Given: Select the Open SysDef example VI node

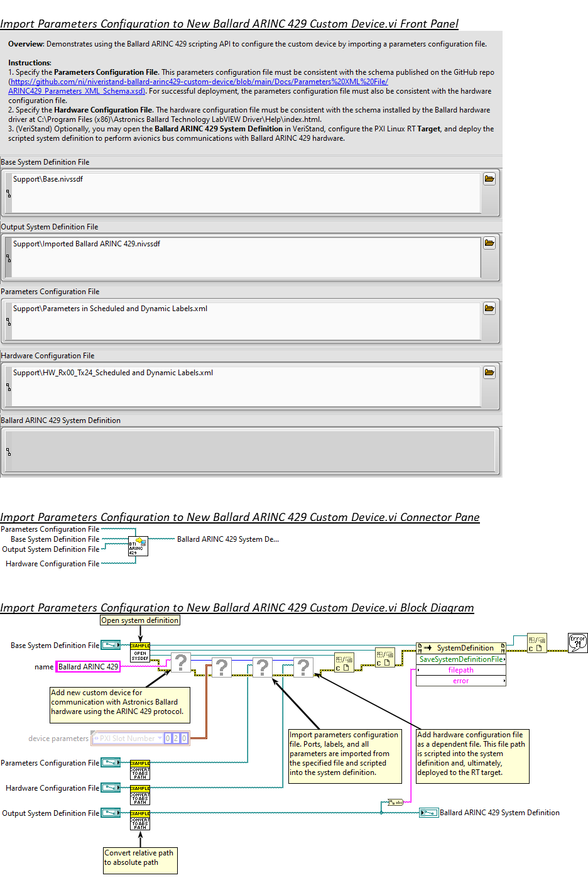Looking at the screenshot, I should coord(140,652).
